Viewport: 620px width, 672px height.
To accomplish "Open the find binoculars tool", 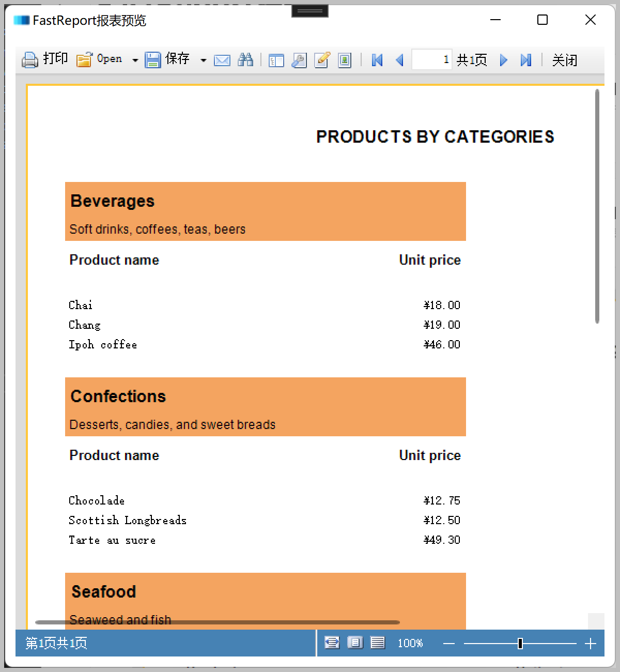I will point(245,60).
